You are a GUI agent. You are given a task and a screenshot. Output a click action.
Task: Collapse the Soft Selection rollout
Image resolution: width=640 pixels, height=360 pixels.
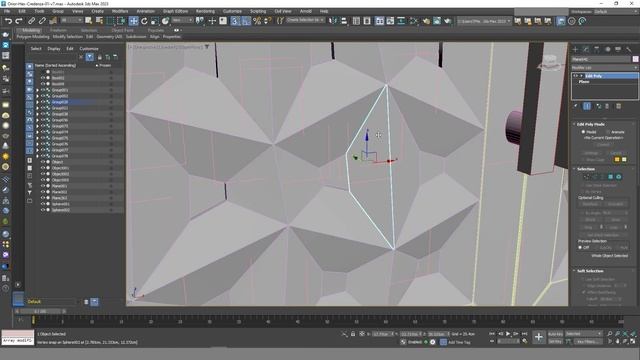coord(590,271)
